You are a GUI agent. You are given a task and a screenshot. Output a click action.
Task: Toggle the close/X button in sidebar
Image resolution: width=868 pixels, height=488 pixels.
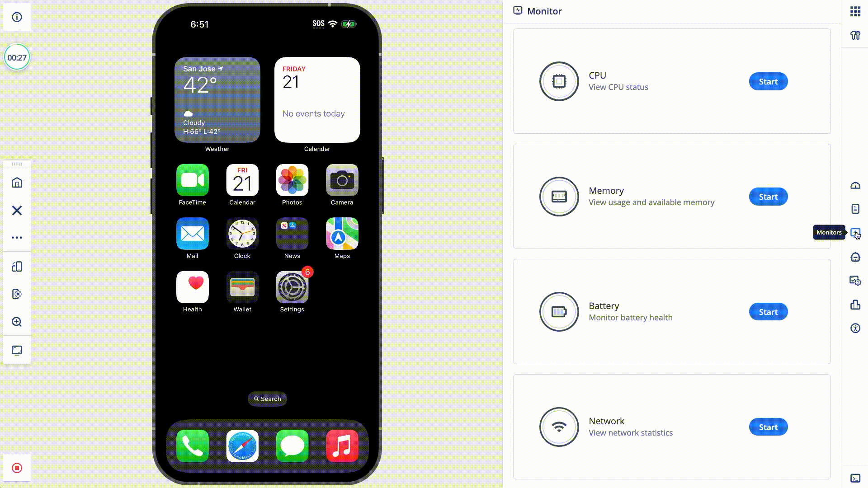coord(17,210)
